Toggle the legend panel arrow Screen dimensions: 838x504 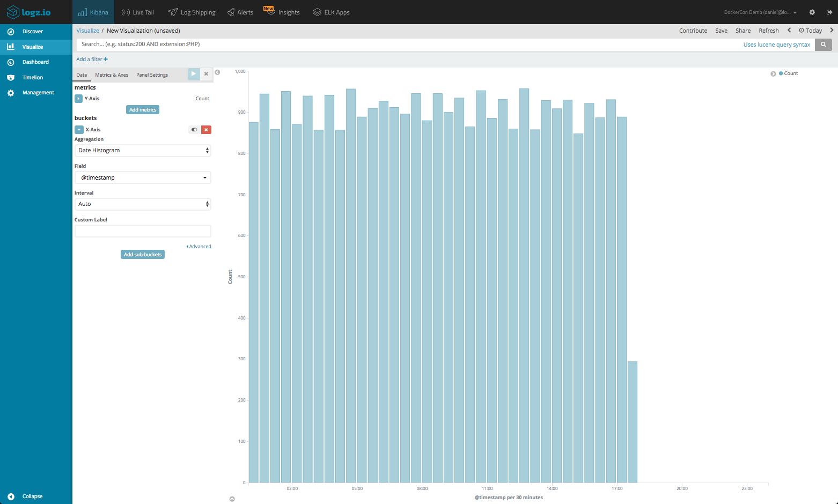[773, 74]
